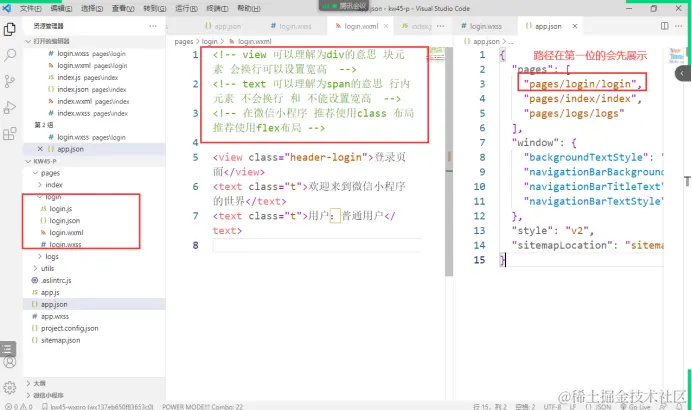
Task: Open more actions for left editor group
Action: click(x=440, y=26)
